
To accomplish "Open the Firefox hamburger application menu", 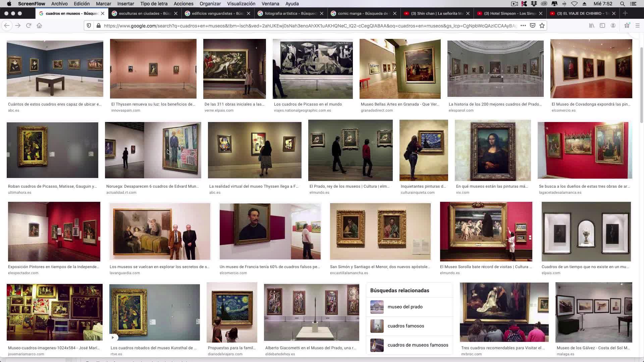I will tap(638, 25).
